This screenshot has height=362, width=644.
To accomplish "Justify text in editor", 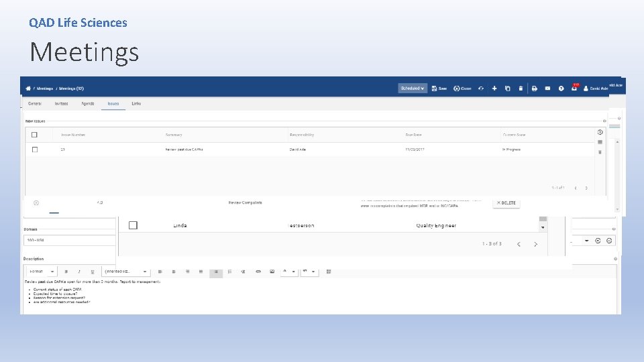I will click(x=201, y=271).
